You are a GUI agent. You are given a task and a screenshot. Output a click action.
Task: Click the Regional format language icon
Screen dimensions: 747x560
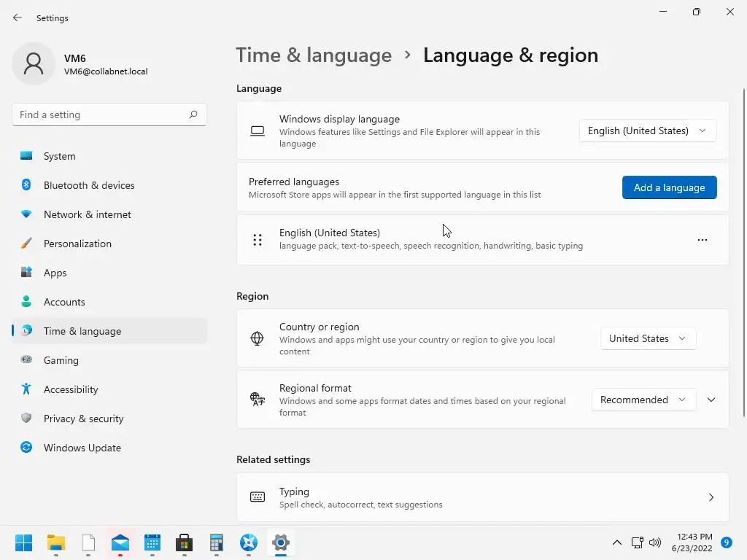(x=258, y=399)
